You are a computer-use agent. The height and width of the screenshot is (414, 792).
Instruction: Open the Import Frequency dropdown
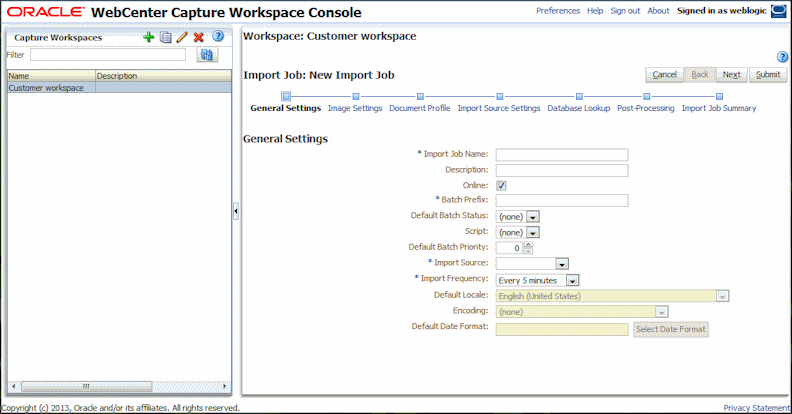click(572, 280)
